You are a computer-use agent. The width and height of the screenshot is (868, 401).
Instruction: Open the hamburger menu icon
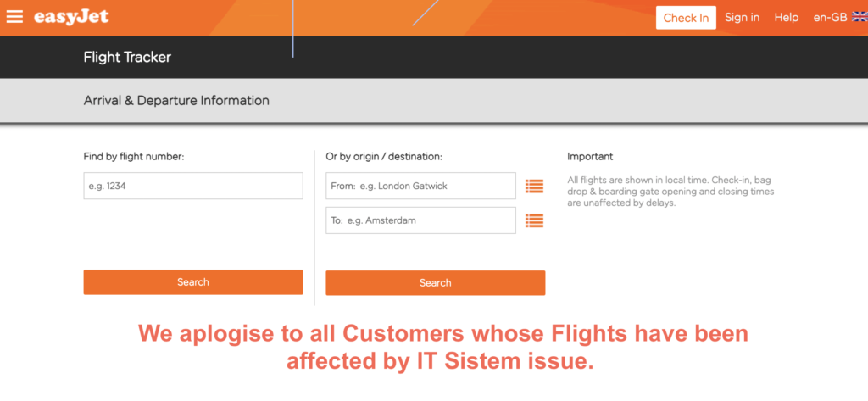tap(14, 17)
